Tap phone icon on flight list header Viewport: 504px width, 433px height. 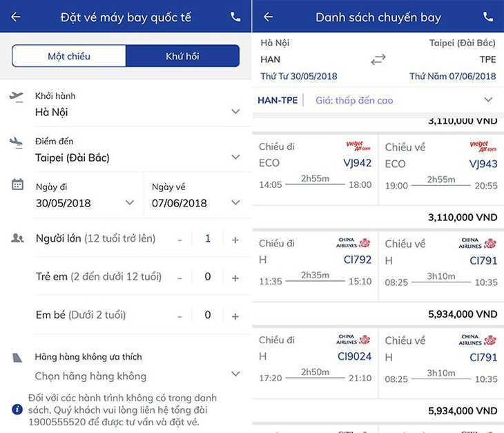[x=488, y=17]
